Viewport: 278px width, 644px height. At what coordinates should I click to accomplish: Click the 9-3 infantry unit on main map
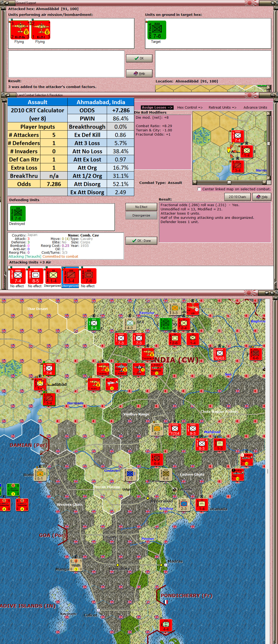click(193, 429)
